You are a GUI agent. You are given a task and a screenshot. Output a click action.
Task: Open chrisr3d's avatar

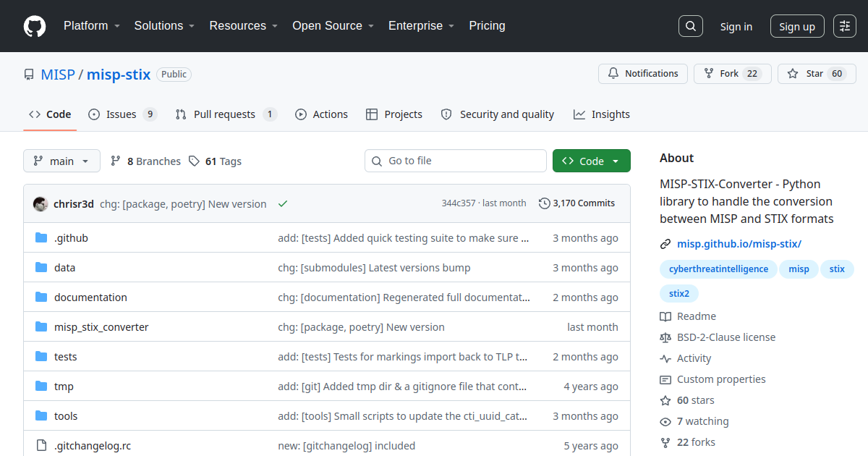tap(41, 204)
